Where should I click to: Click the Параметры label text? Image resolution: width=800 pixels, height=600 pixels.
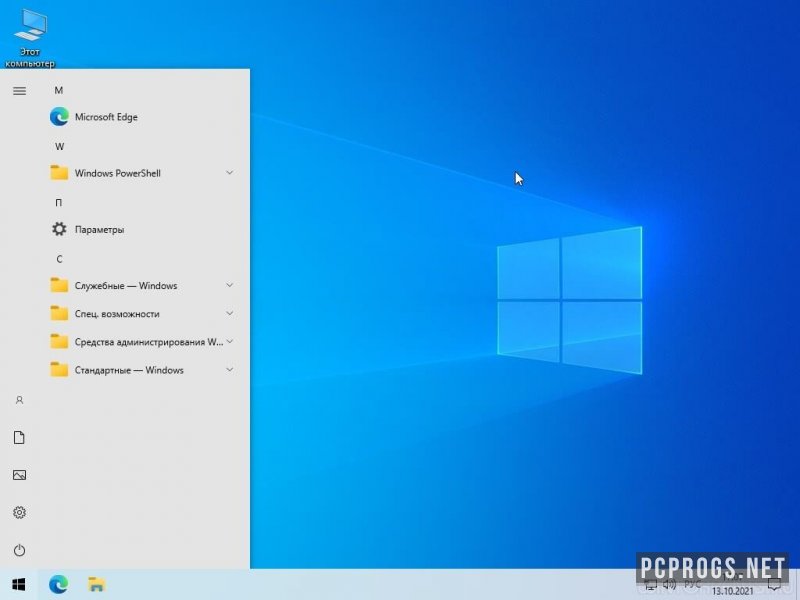point(99,230)
